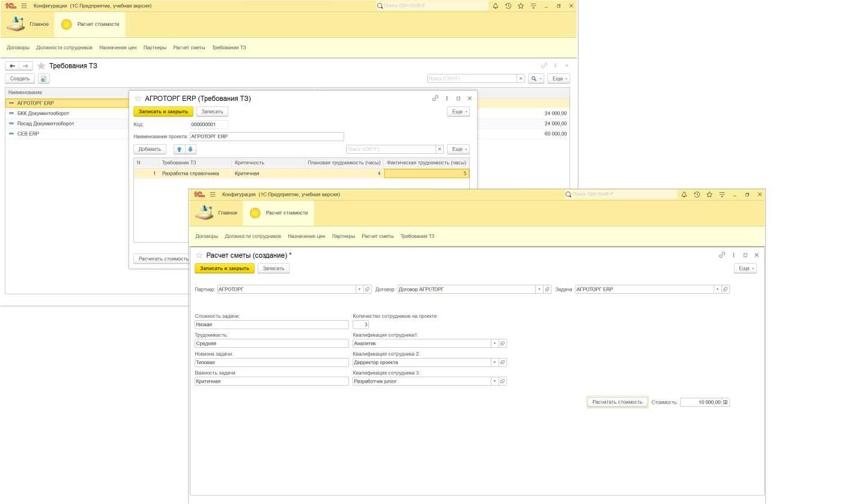This screenshot has width=862, height=504.
Task: Click the link icon in АГРОТОРГ ERP dialog
Action: pos(436,99)
